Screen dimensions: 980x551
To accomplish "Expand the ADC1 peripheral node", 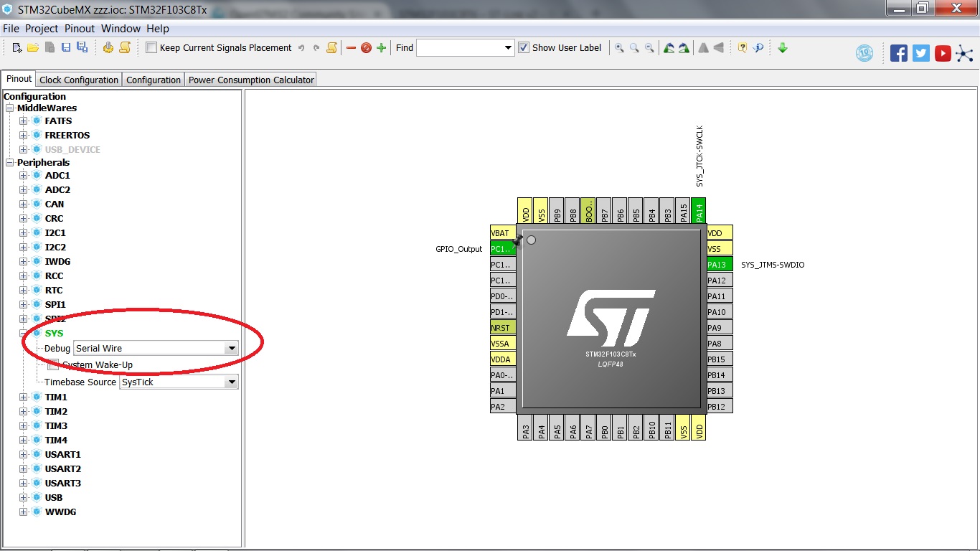I will click(x=24, y=175).
